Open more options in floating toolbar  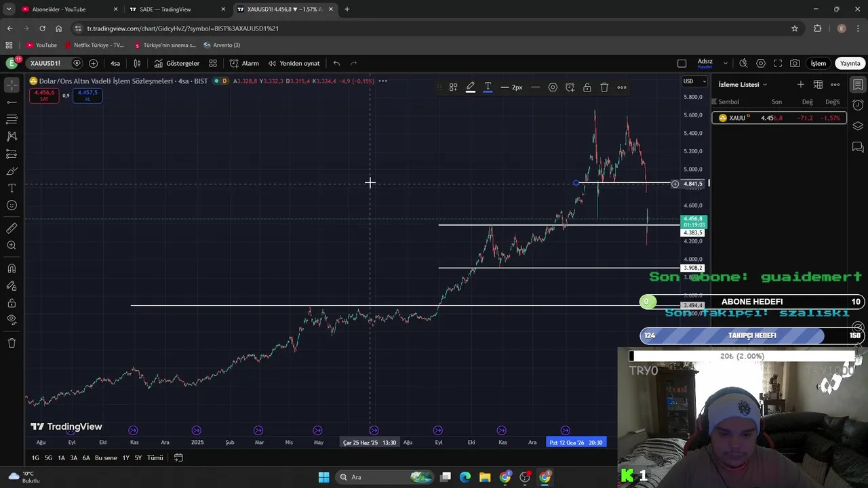click(x=622, y=87)
